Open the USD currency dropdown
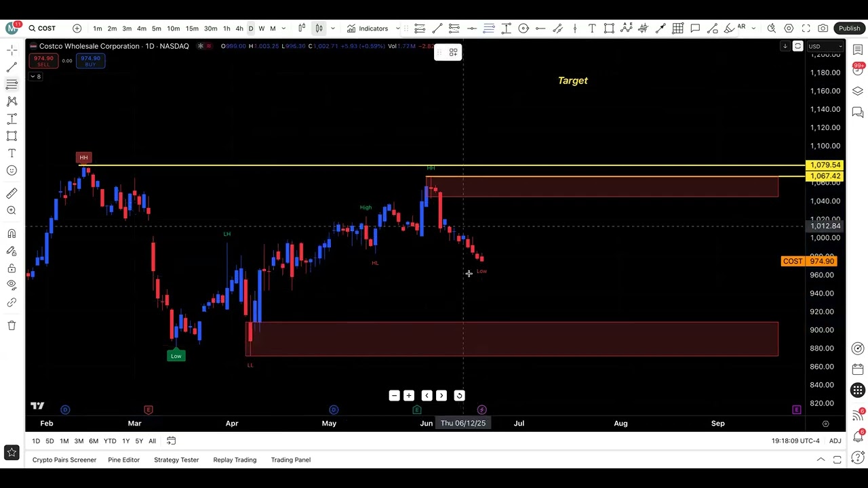 825,46
